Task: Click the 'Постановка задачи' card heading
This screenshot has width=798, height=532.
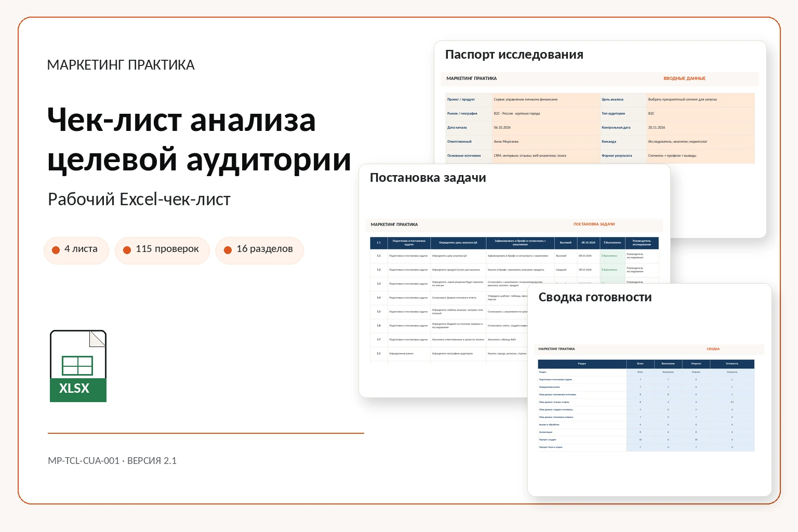Action: [428, 178]
